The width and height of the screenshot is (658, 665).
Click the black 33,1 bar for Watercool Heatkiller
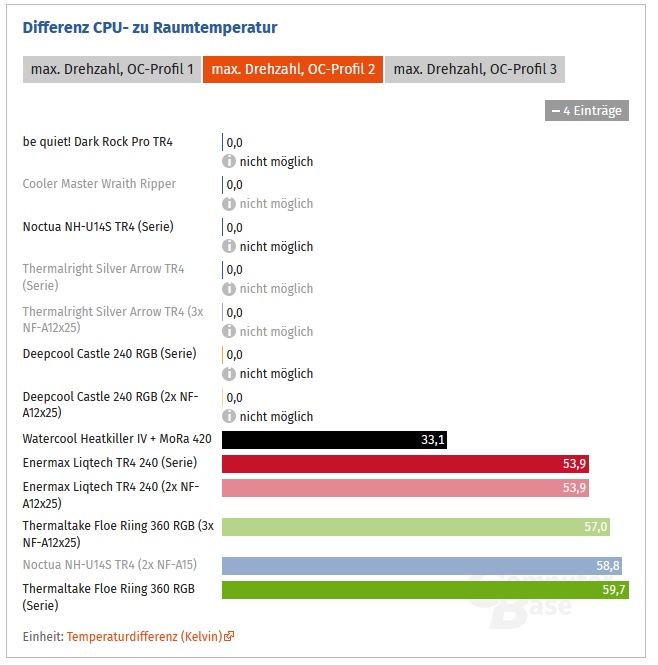point(334,440)
